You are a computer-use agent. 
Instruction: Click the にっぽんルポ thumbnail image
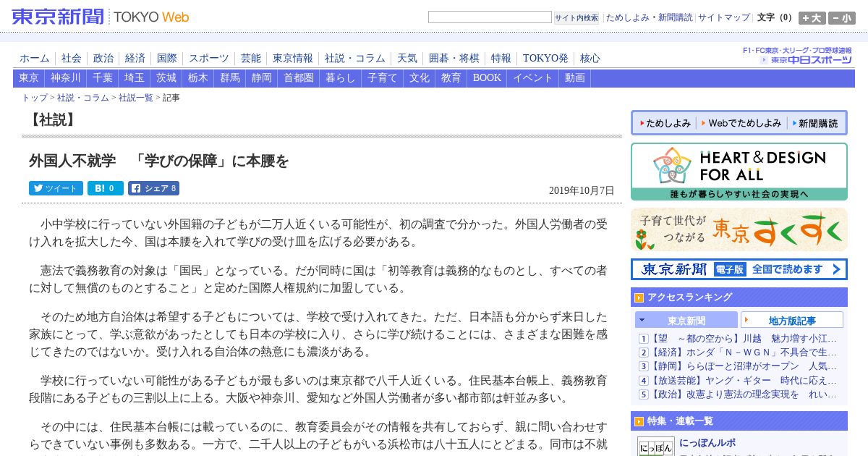(655, 446)
